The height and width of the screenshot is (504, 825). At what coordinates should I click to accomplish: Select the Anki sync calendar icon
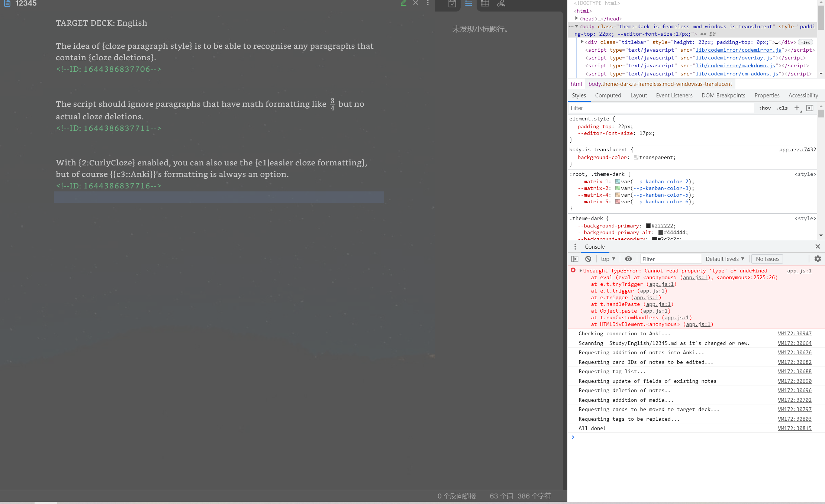(x=452, y=4)
